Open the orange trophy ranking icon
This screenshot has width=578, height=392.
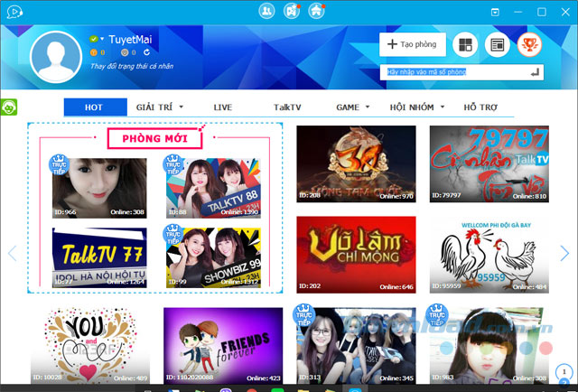click(x=529, y=44)
